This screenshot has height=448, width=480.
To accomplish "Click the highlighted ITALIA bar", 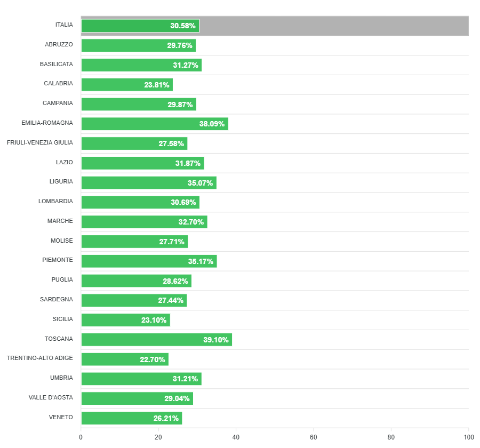I will point(140,26).
